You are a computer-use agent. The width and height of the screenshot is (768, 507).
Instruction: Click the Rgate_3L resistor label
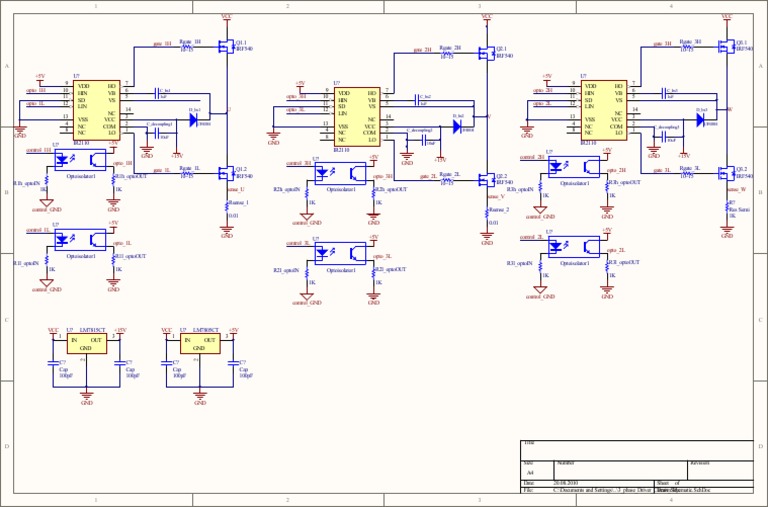coord(690,169)
